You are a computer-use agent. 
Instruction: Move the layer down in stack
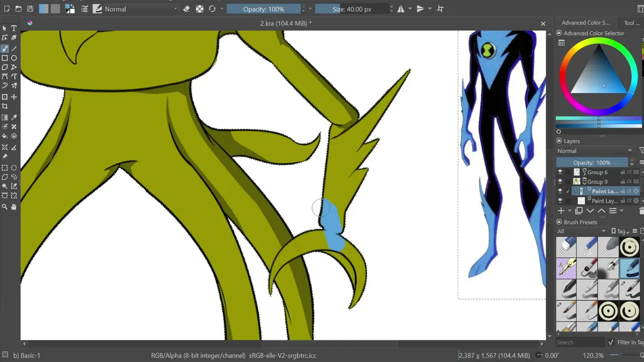coord(590,211)
